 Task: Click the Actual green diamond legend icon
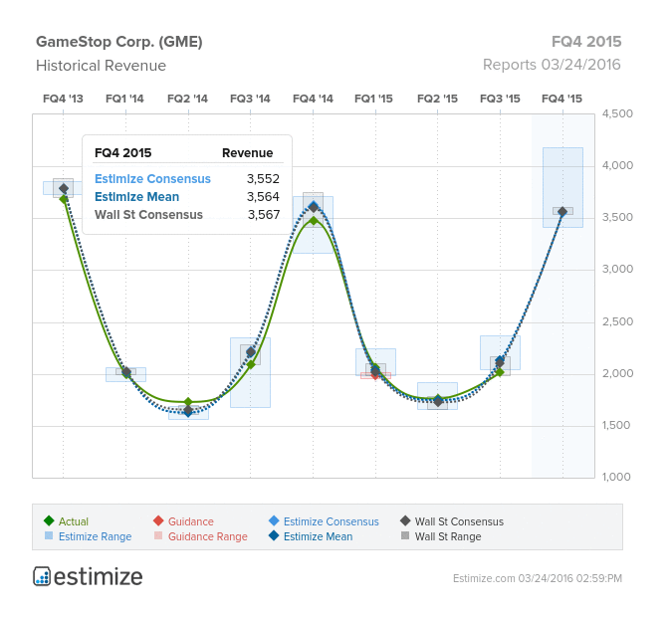[x=49, y=520]
